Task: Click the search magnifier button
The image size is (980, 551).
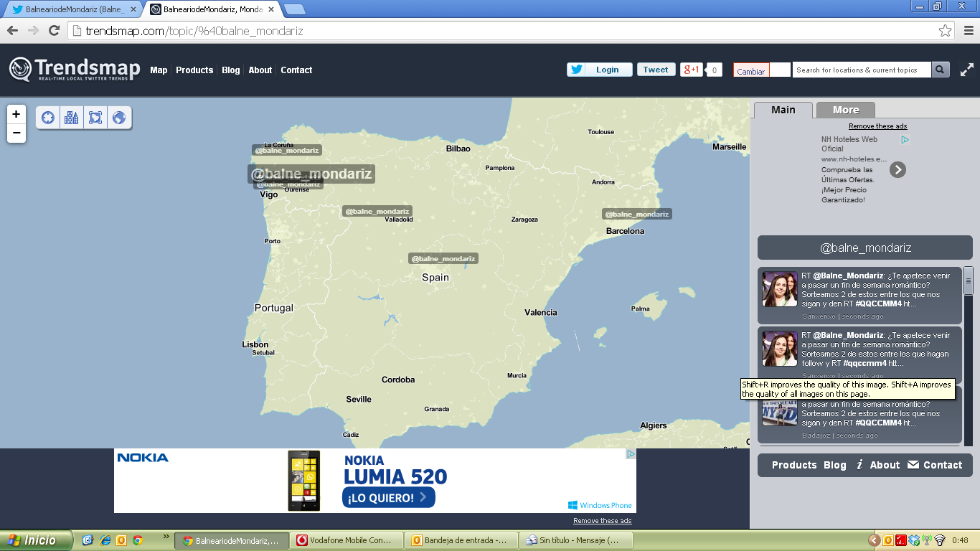Action: [941, 70]
